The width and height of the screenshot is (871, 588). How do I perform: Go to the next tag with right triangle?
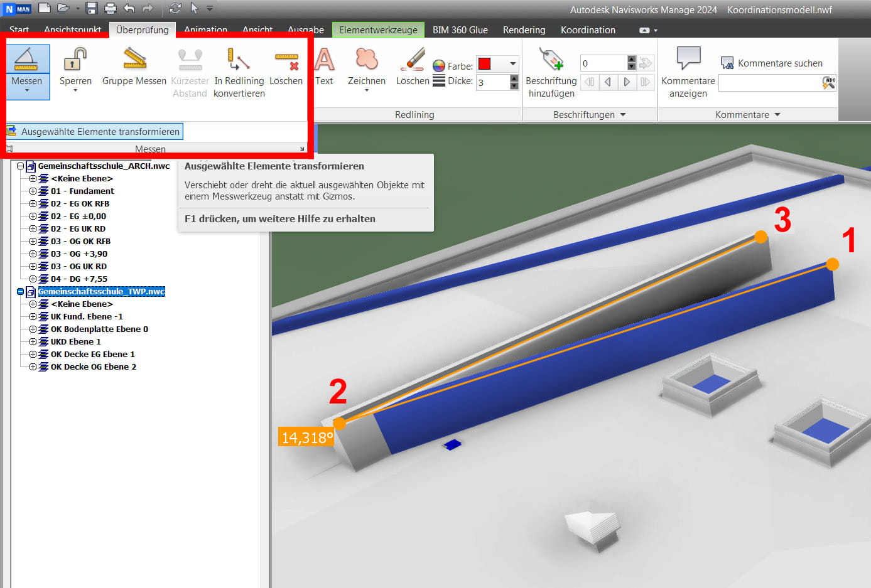(x=626, y=82)
